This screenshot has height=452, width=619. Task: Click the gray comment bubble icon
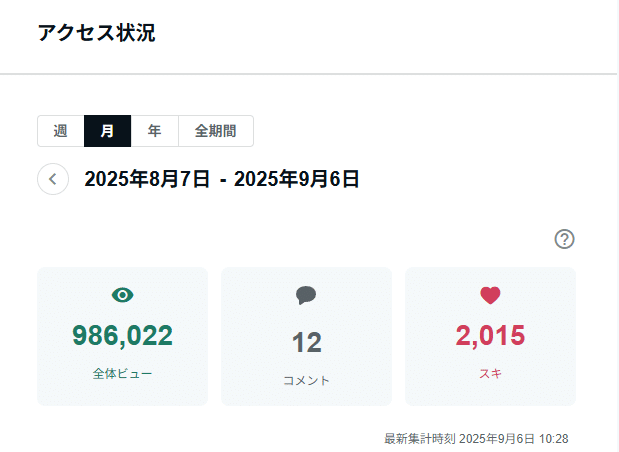pyautogui.click(x=306, y=295)
